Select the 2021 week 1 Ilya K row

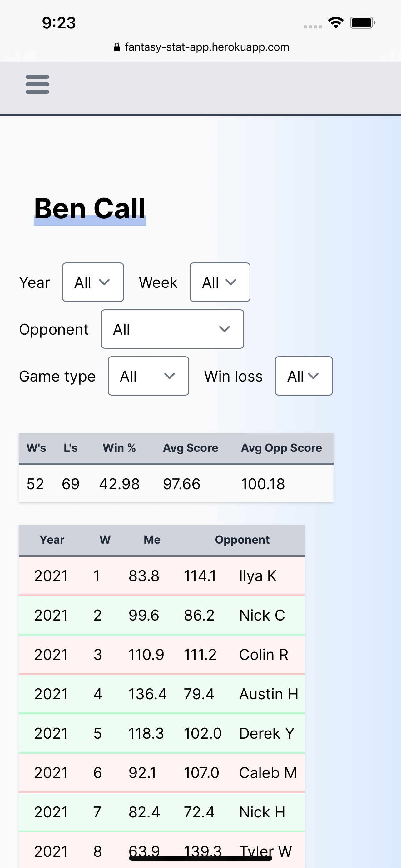pos(161,576)
